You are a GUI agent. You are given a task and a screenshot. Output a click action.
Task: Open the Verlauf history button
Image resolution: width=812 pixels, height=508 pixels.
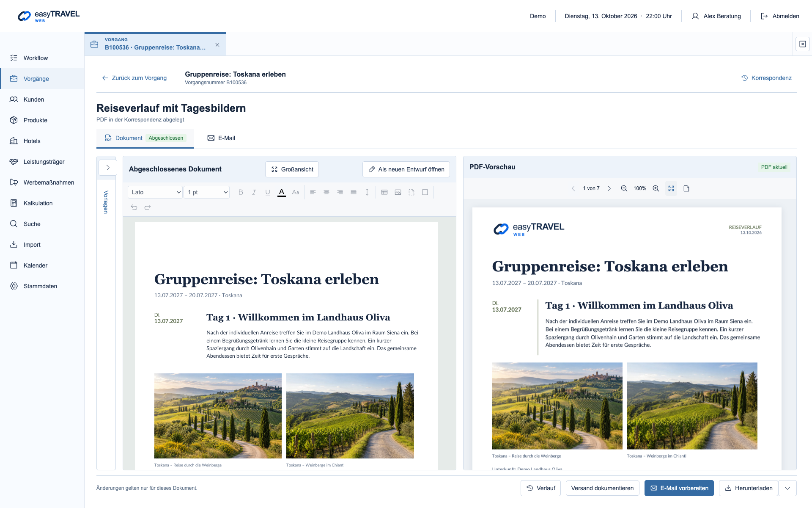[x=540, y=488]
